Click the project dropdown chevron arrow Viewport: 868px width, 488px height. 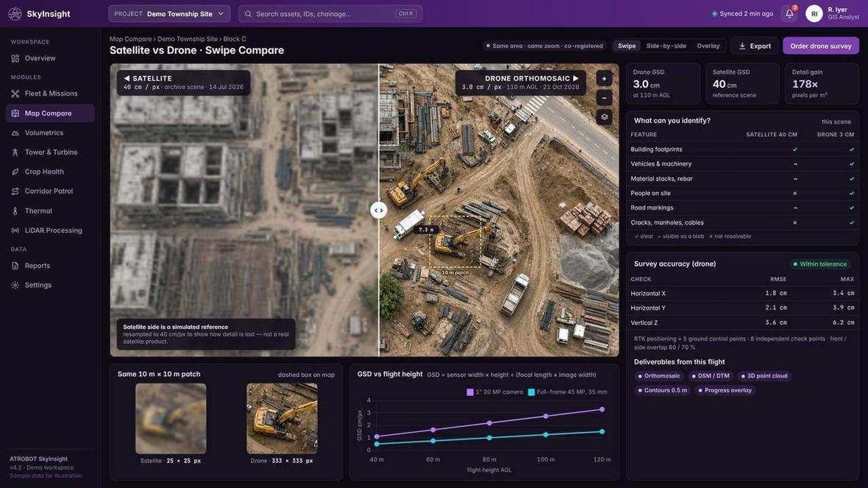pyautogui.click(x=221, y=14)
